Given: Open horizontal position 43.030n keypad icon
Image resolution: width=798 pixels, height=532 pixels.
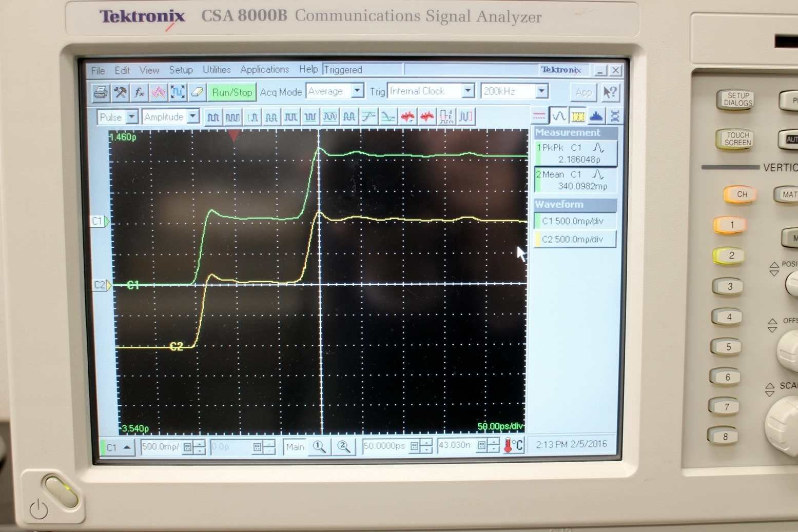Looking at the screenshot, I should coord(481,446).
